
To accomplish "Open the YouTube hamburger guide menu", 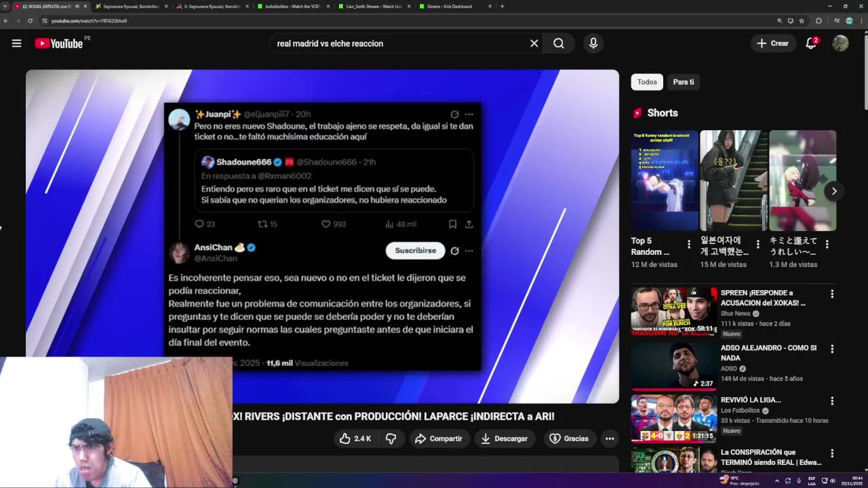I will tap(16, 43).
